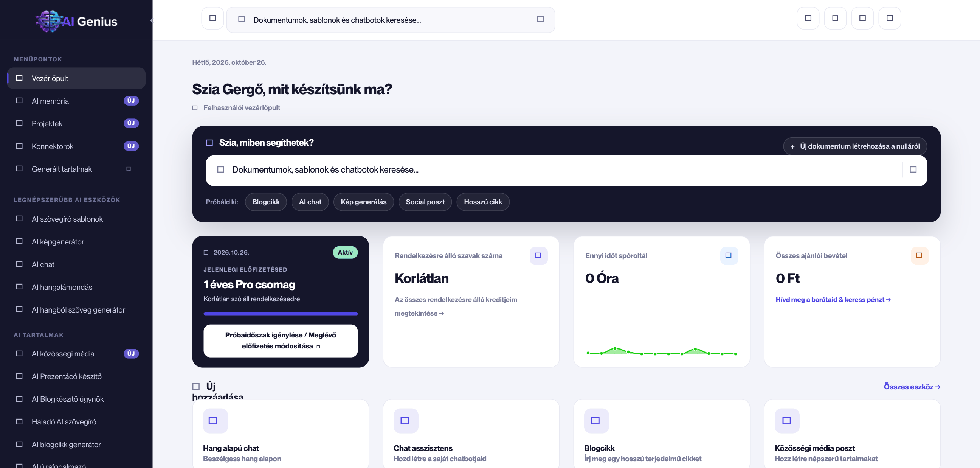Click the AI szövegíró sablonok icon
The image size is (980, 468).
[19, 219]
